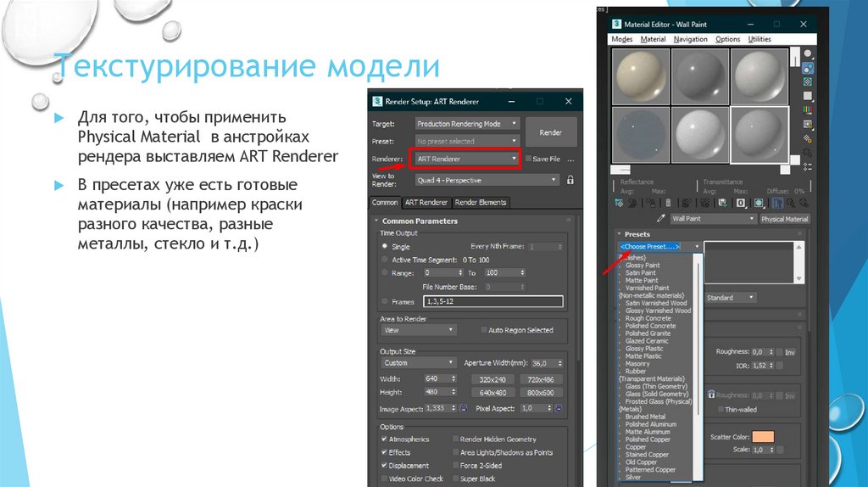Click the eyedropper pick-material icon
Screen dimensions: 868x487
point(661,218)
